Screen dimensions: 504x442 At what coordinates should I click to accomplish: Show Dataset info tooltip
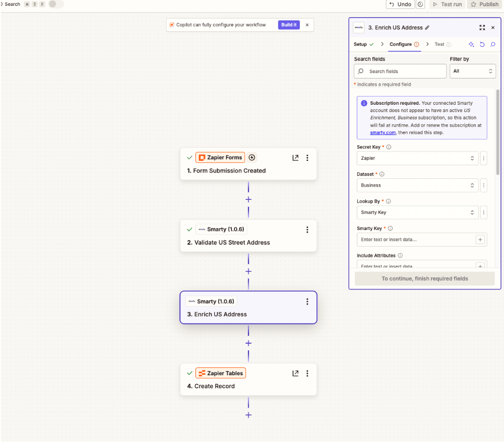point(382,174)
